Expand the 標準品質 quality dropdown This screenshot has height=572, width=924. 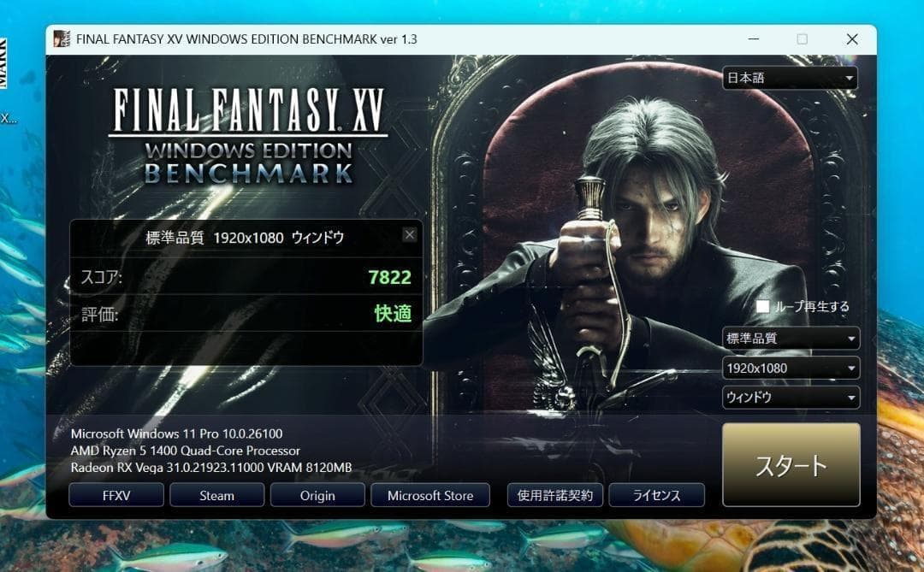coord(790,339)
